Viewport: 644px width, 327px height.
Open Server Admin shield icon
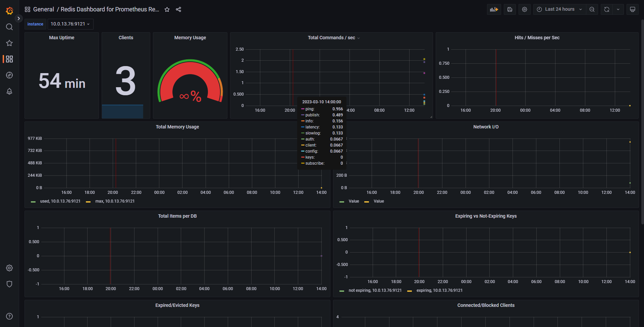coord(9,284)
